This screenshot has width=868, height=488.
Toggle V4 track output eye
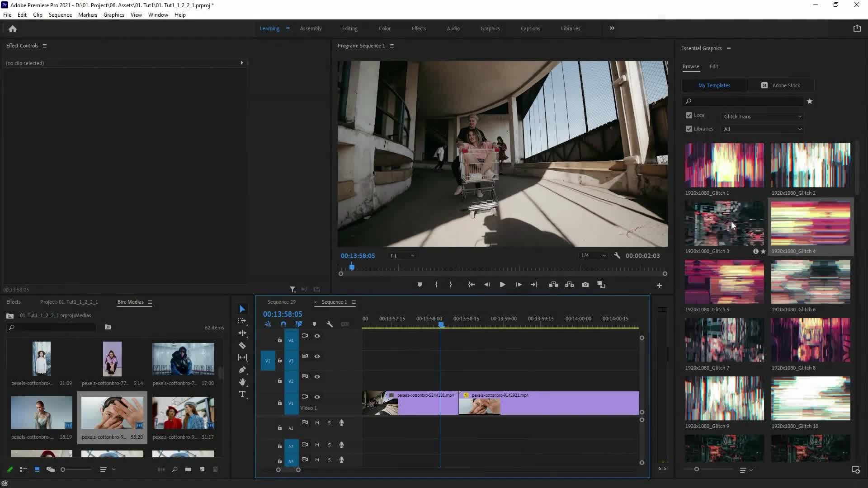click(x=317, y=336)
